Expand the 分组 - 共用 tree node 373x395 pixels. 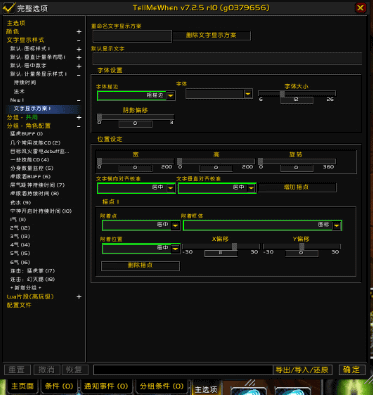point(79,117)
